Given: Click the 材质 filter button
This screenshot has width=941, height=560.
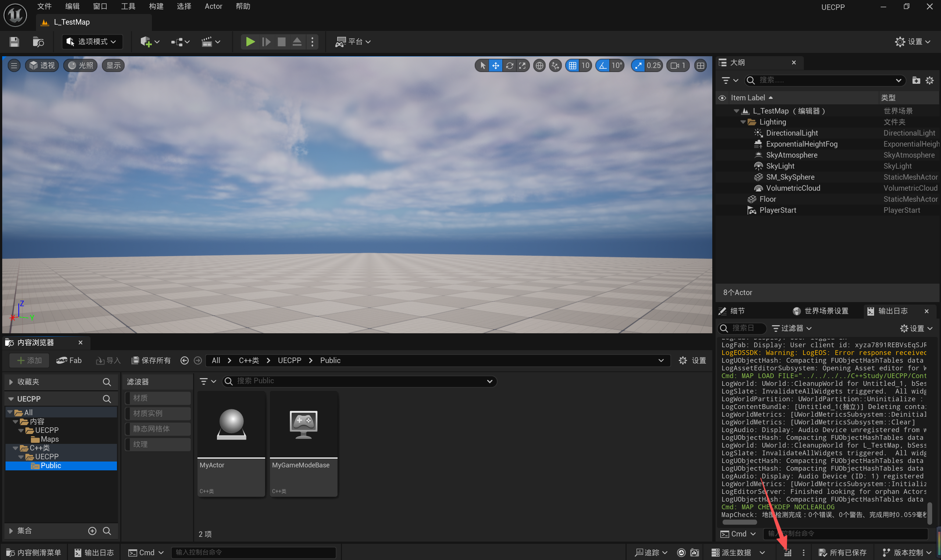Looking at the screenshot, I should [x=158, y=398].
